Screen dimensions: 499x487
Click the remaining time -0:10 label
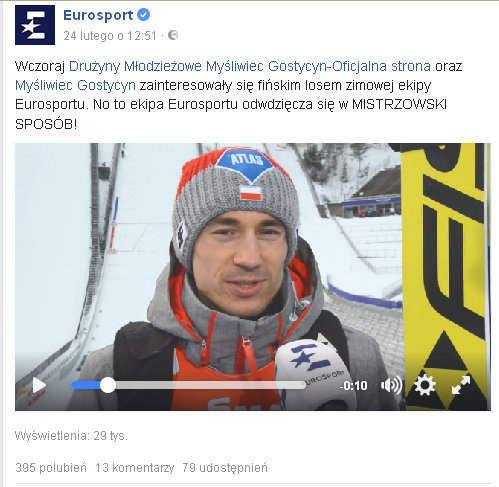coord(354,386)
